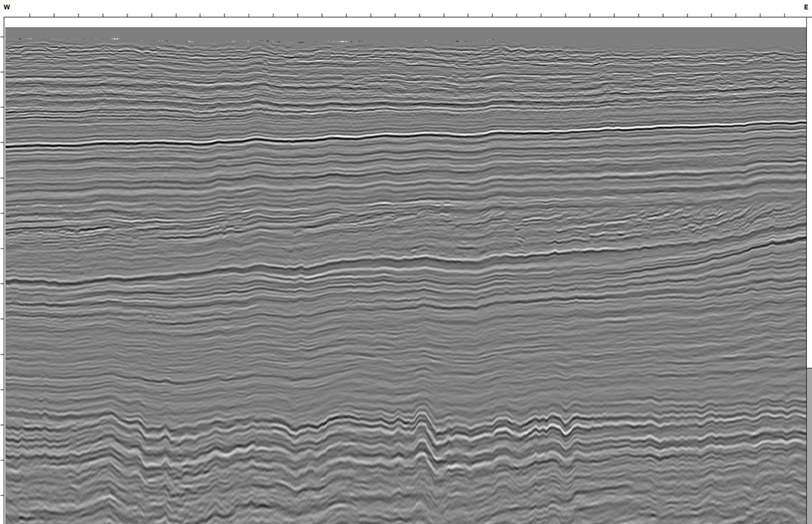Select the lowest tick on the left axis

(3, 495)
